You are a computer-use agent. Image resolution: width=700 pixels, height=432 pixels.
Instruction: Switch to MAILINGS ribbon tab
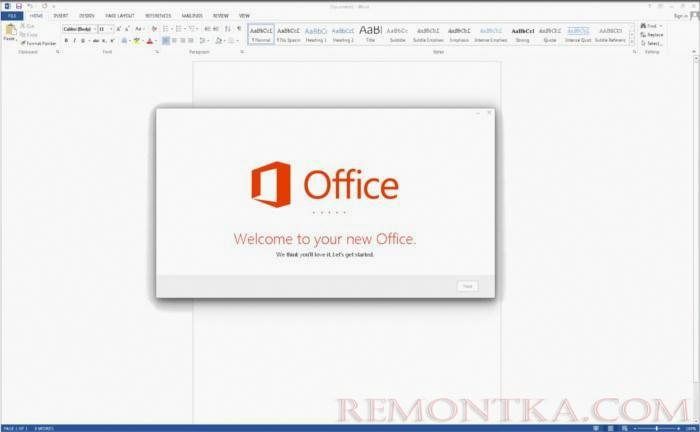(x=192, y=16)
